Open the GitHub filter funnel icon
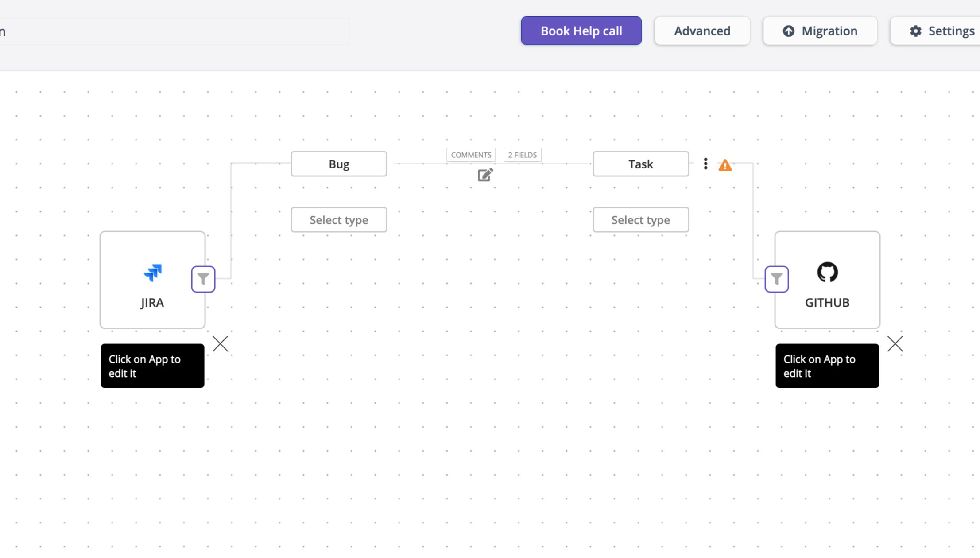Screen dimensions: 980x558 (776, 279)
